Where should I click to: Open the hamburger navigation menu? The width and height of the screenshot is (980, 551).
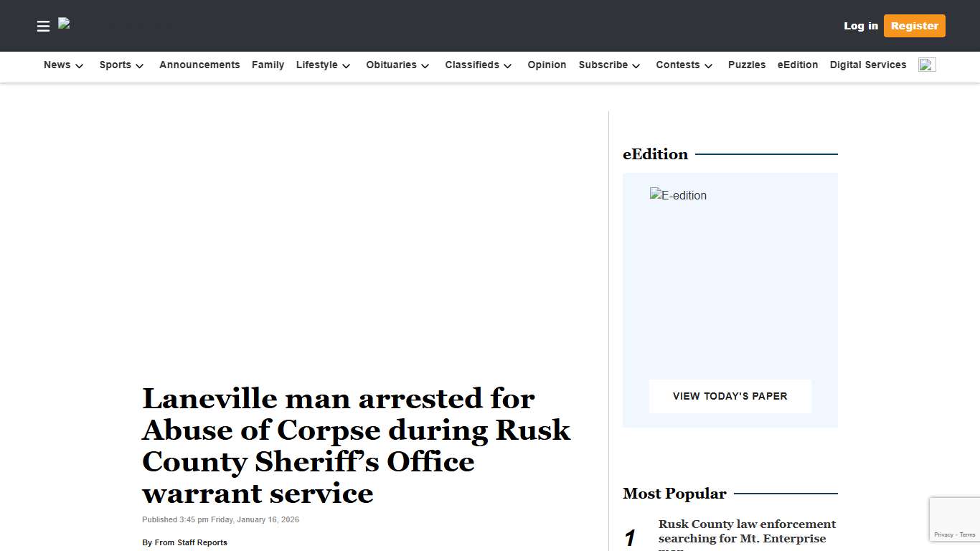pos(43,26)
